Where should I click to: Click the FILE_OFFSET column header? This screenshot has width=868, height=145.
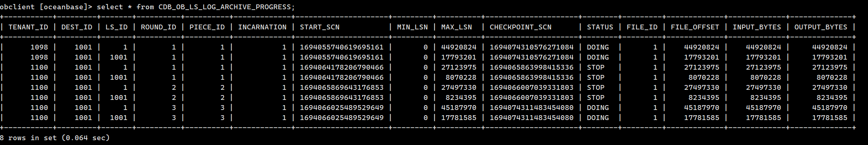(695, 27)
